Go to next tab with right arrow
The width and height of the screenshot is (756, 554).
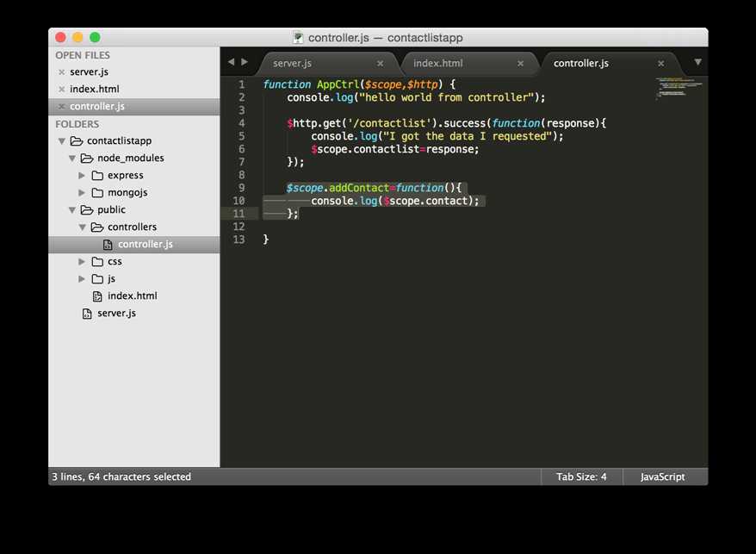245,62
